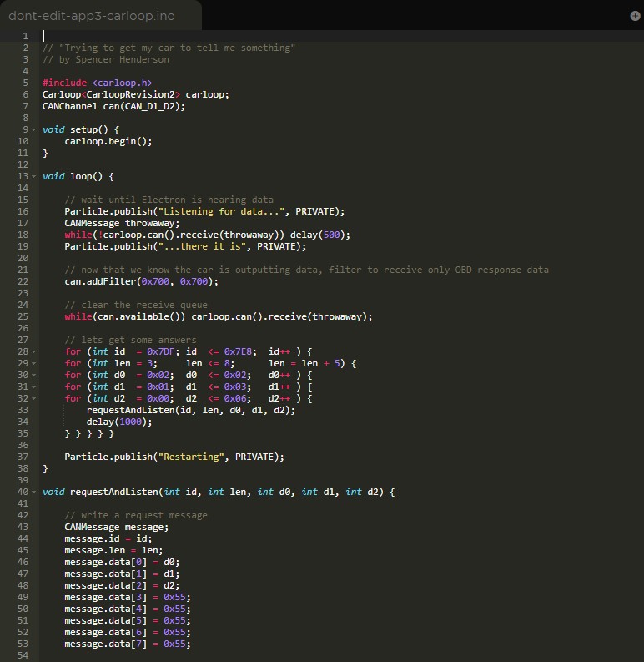Collapse the requestAndListen function fold arrow
The width and height of the screenshot is (644, 662).
[33, 492]
